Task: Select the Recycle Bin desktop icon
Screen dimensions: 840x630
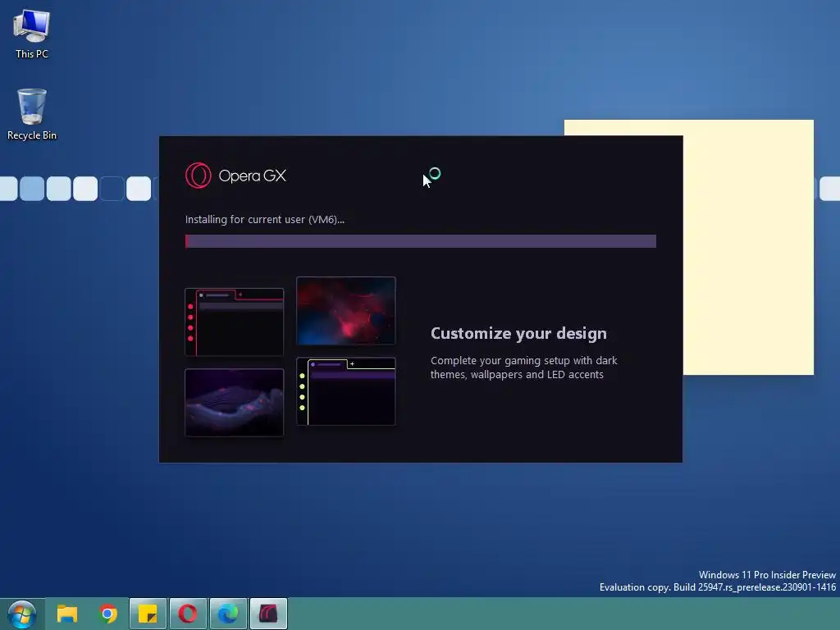Action: click(32, 115)
